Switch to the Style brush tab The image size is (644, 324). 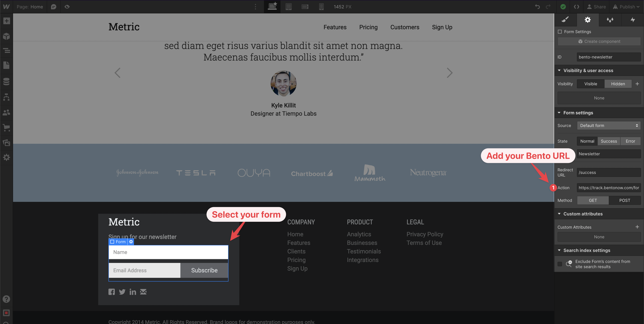565,20
